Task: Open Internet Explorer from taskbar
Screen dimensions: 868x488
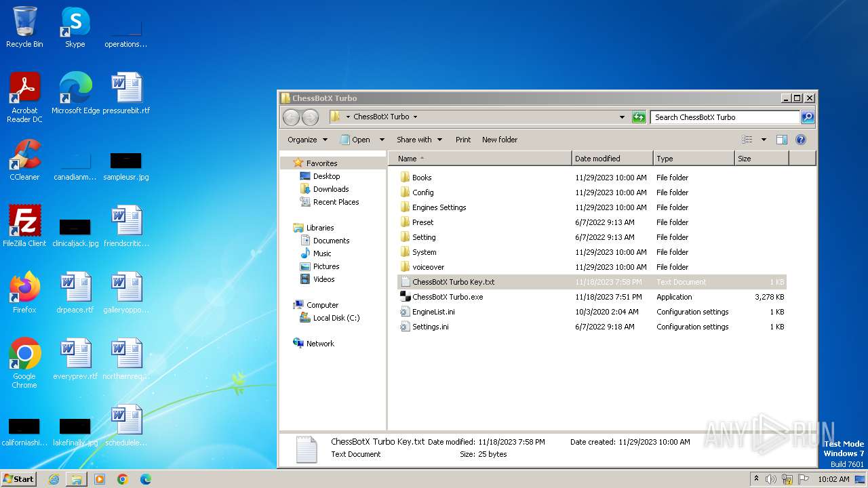Action: click(x=54, y=479)
